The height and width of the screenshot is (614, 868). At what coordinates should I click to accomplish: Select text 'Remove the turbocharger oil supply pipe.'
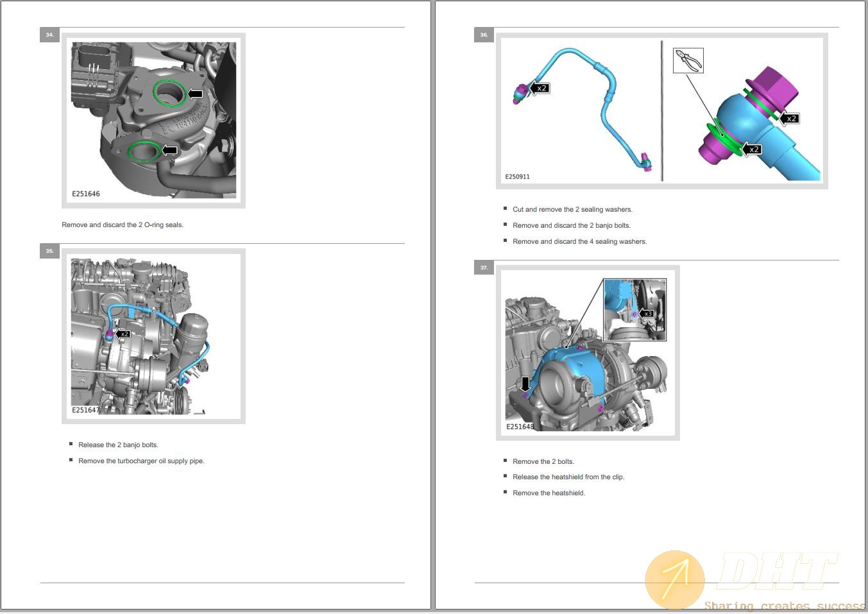click(141, 461)
